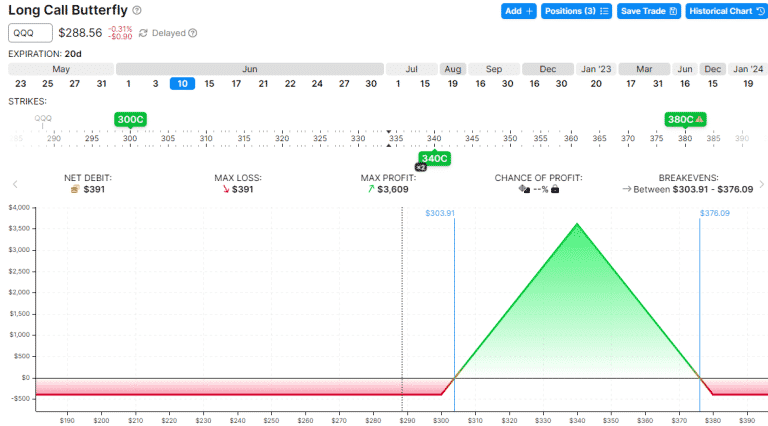Select the Jan '23 20 expiration date
The width and height of the screenshot is (768, 426).
596,83
